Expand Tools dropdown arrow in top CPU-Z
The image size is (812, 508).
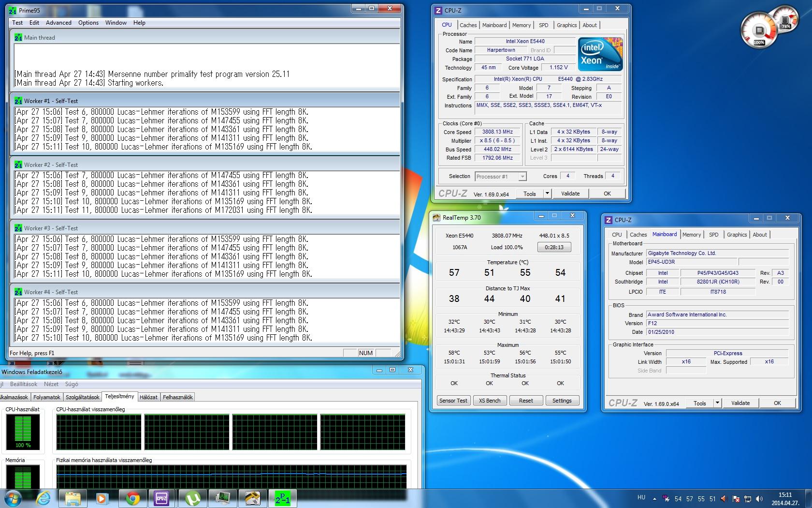tap(547, 194)
